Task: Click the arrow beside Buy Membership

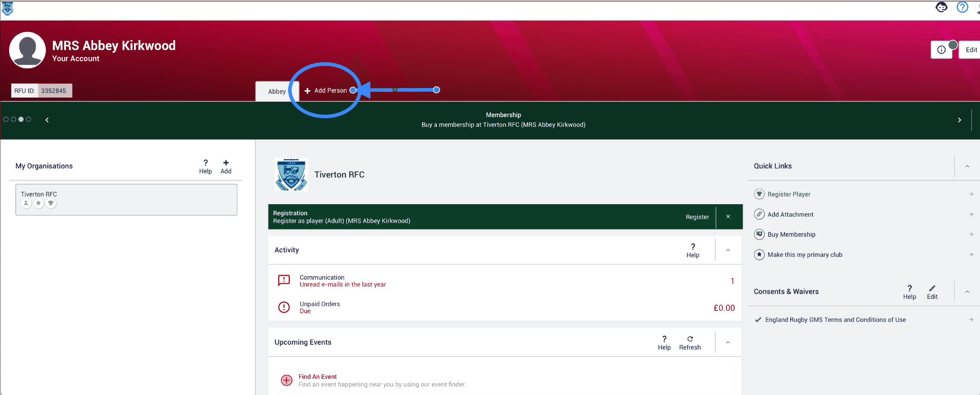Action: click(x=971, y=234)
